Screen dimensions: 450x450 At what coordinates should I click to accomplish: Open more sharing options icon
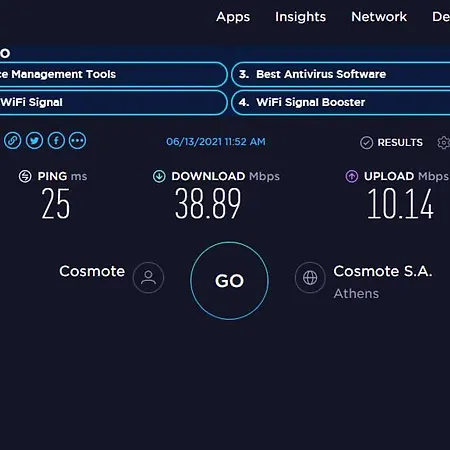coord(77,141)
